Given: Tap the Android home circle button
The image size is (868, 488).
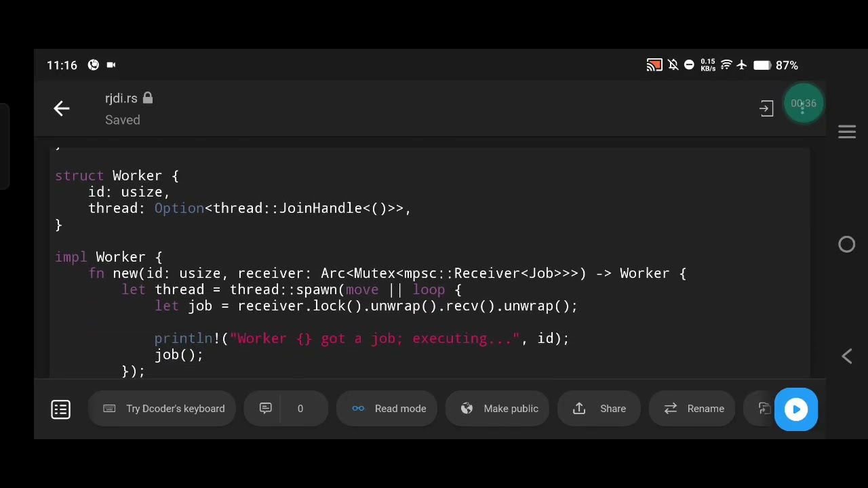Looking at the screenshot, I should click(847, 244).
